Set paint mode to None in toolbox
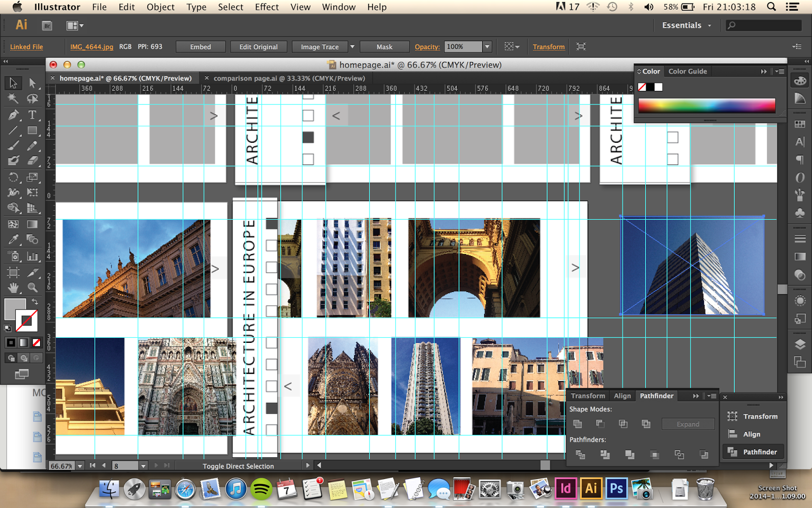Image resolution: width=812 pixels, height=508 pixels. coord(37,343)
